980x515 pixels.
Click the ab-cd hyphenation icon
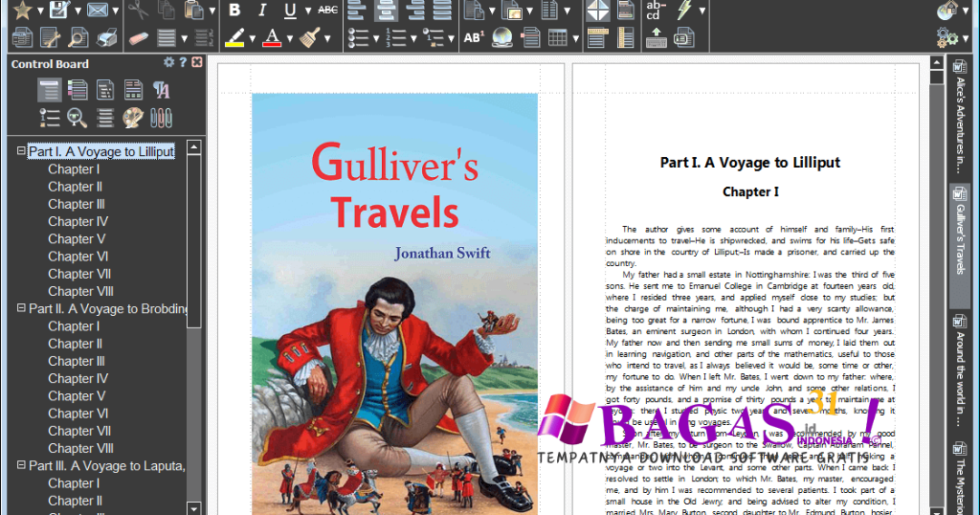[656, 10]
